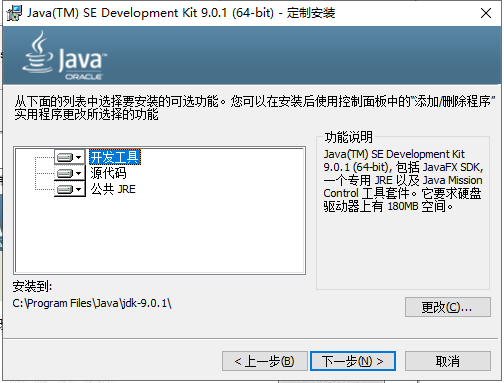Viewport: 504px width, 383px height.
Task: Select the 公共 JRE tree item
Action: click(x=113, y=189)
